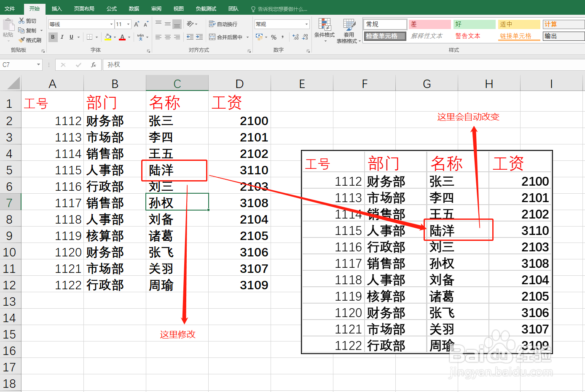Open Conditional Formatting (条件格式)
The height and width of the screenshot is (392, 585).
[x=325, y=30]
